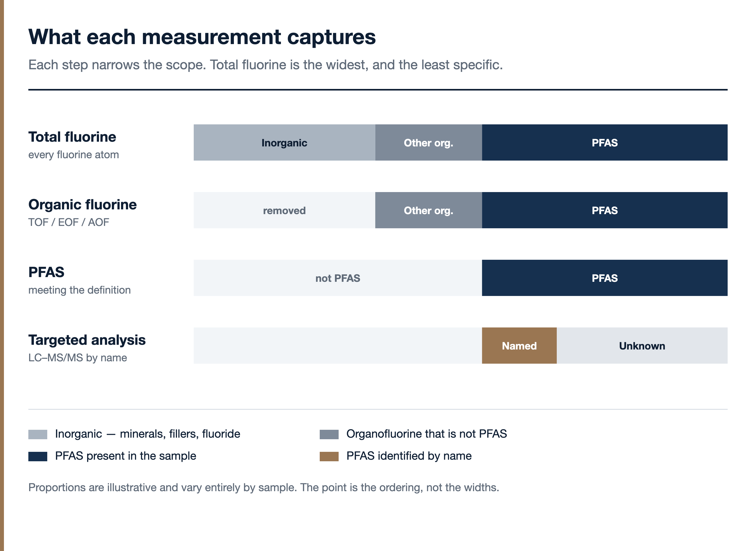This screenshot has width=756, height=551.
Task: Click the Inorganic legend color swatch
Action: point(38,434)
